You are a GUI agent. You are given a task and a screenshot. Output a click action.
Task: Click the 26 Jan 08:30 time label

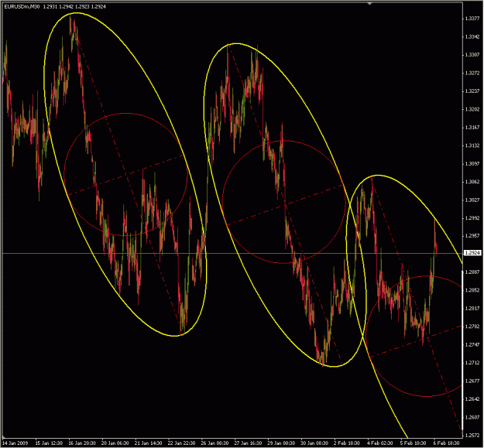pyautogui.click(x=215, y=443)
